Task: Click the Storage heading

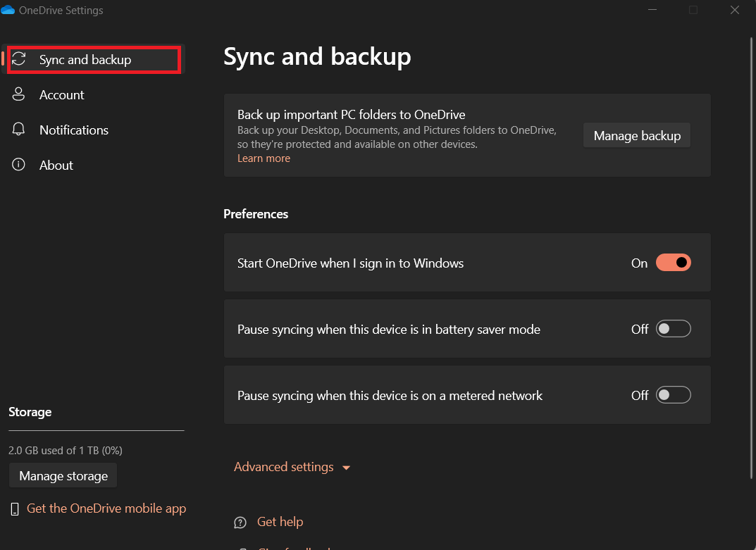Action: 30,412
